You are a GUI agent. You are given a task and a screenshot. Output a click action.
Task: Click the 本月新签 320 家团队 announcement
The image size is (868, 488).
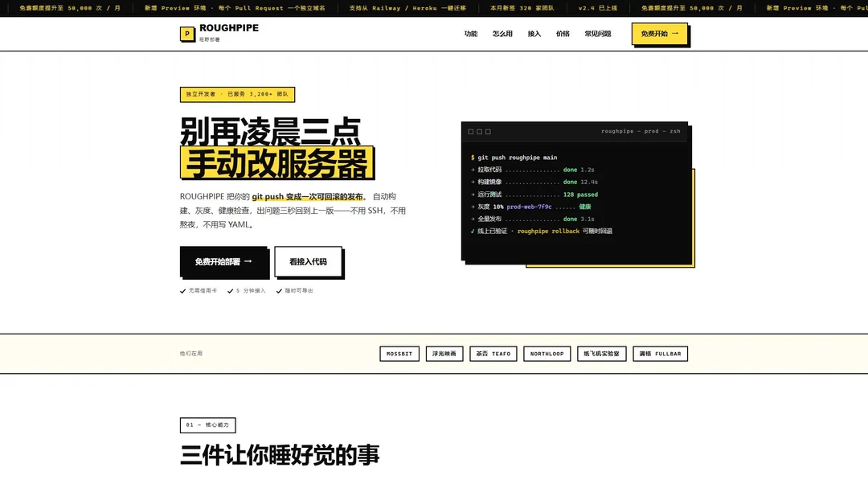tap(522, 8)
